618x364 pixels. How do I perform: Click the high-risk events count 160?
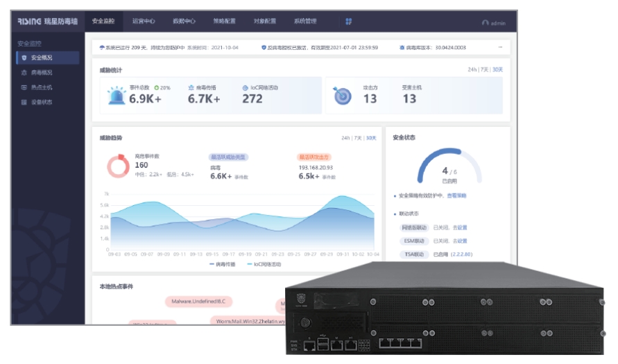pyautogui.click(x=141, y=165)
